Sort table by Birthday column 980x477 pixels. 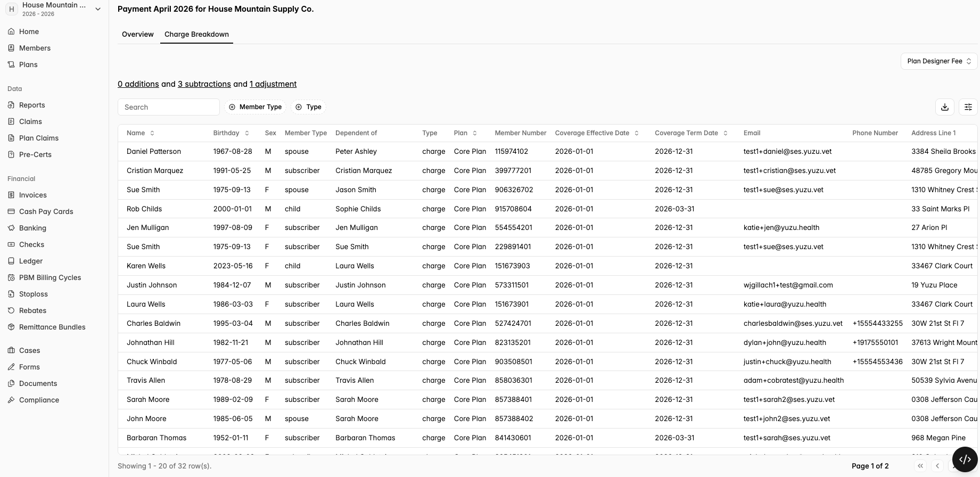[231, 133]
